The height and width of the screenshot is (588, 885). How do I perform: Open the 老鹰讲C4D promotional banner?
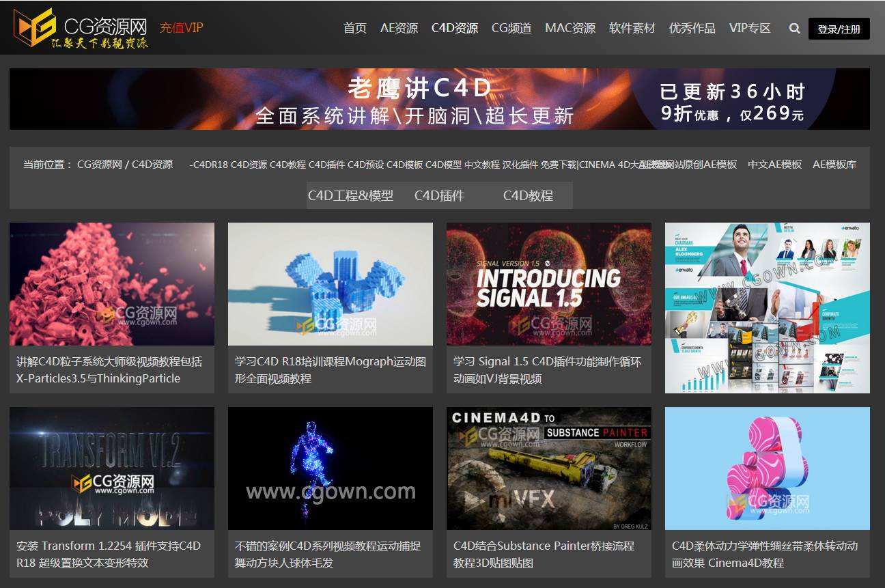click(442, 99)
